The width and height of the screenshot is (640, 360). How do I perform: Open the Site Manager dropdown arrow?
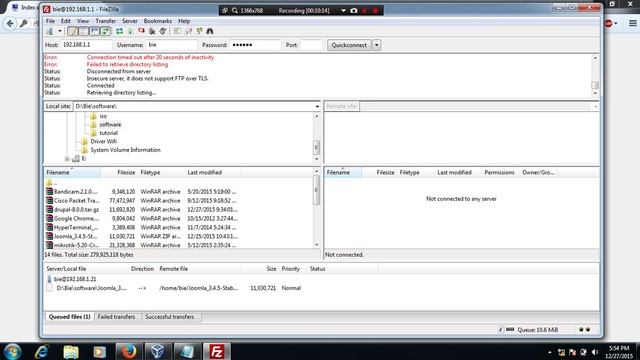pyautogui.click(x=60, y=31)
